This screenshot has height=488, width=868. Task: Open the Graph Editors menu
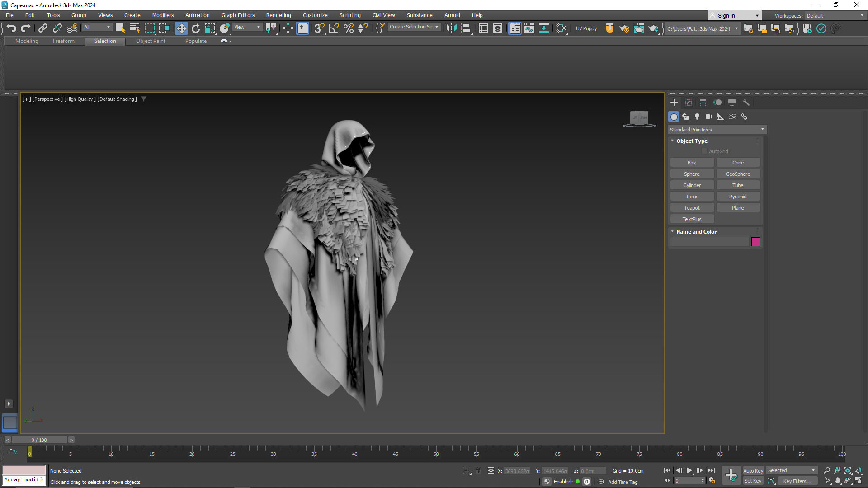238,15
